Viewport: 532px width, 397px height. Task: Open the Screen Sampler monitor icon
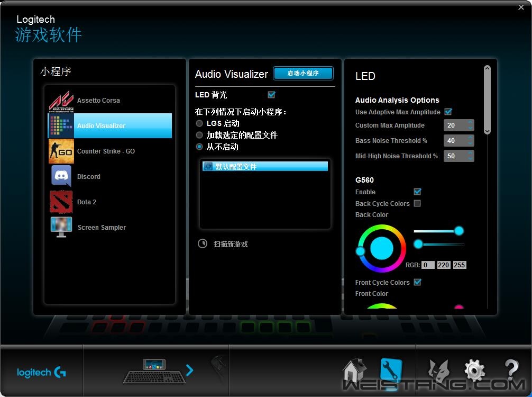[x=61, y=227]
